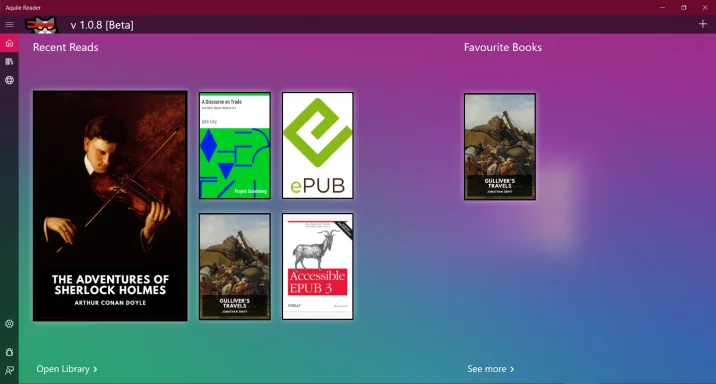Viewport: 716px width, 384px height.
Task: Open Gulliver's Travels in Recent Reads
Action: click(235, 267)
